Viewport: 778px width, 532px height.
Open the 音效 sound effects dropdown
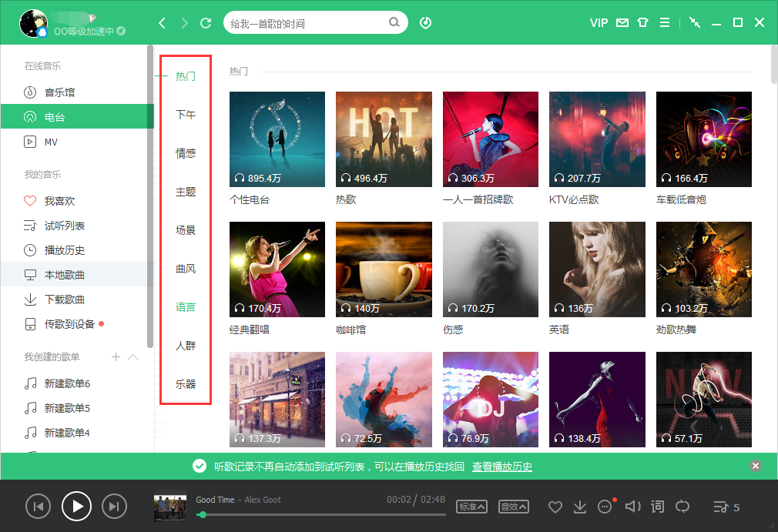pos(515,507)
